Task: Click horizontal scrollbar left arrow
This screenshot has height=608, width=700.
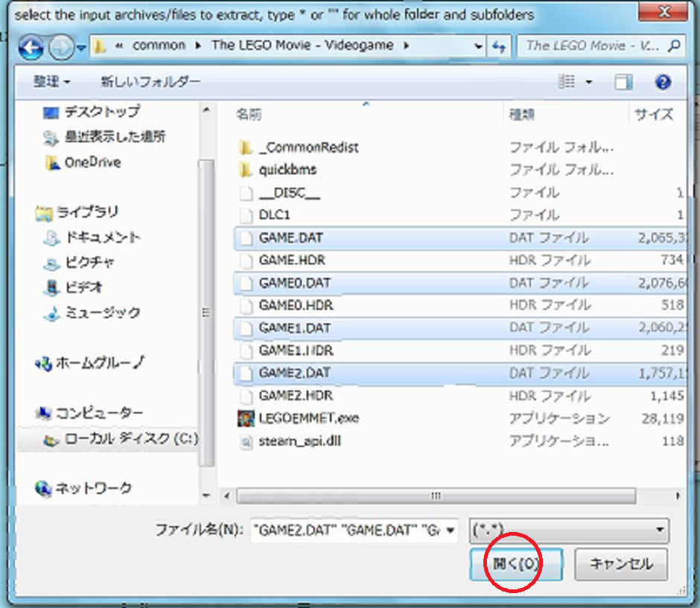Action: pos(227,496)
